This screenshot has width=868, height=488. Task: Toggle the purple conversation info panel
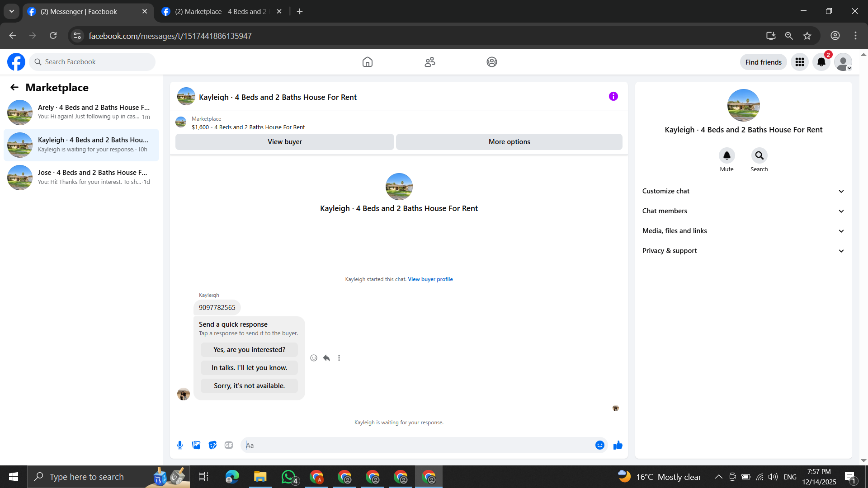coord(613,96)
